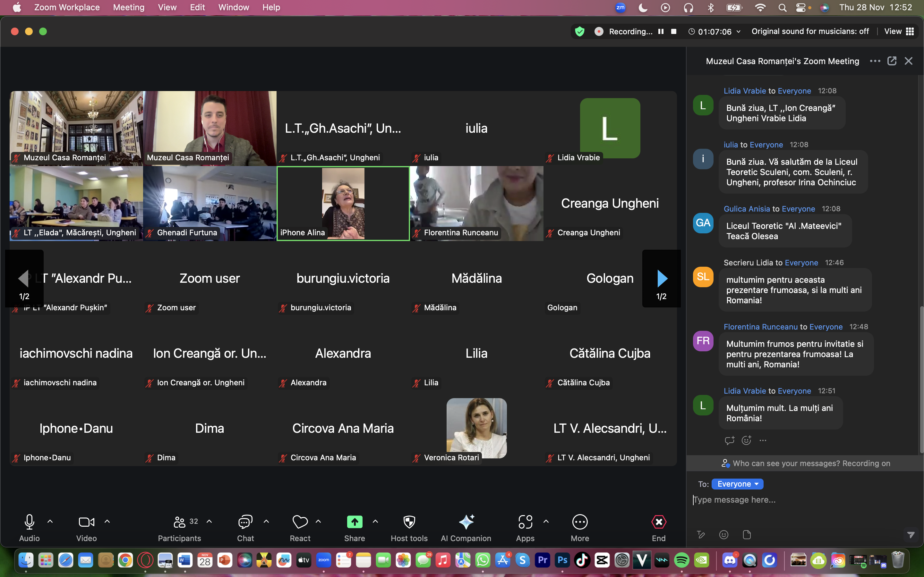
Task: Click the End meeting button
Action: coord(659,522)
